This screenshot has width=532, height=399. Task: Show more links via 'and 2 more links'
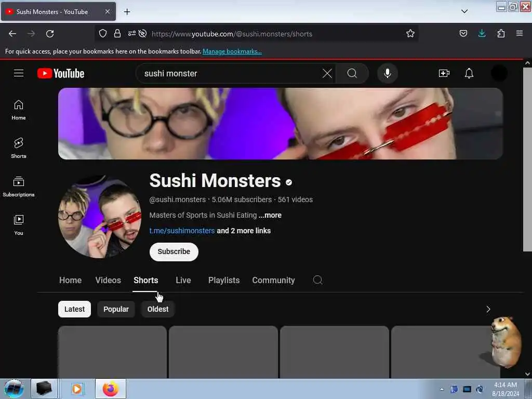(x=244, y=231)
